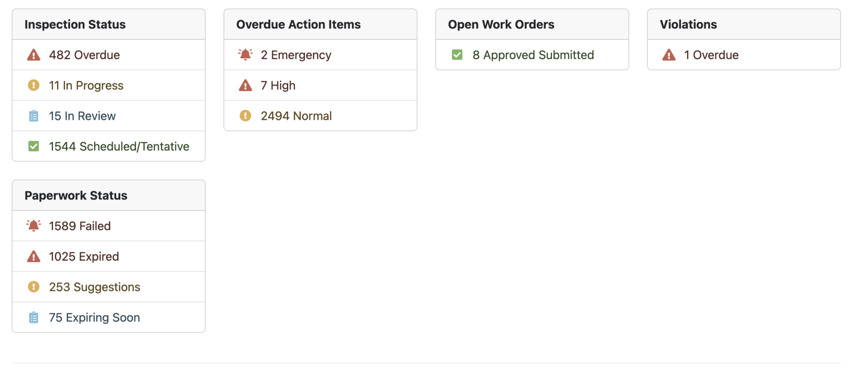View 2494 Normal overdue action items

pos(296,116)
